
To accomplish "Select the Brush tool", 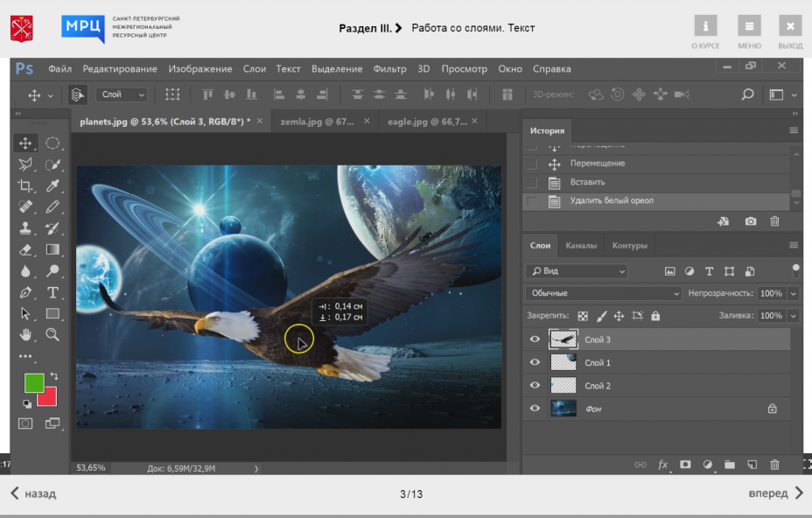I will click(x=52, y=206).
